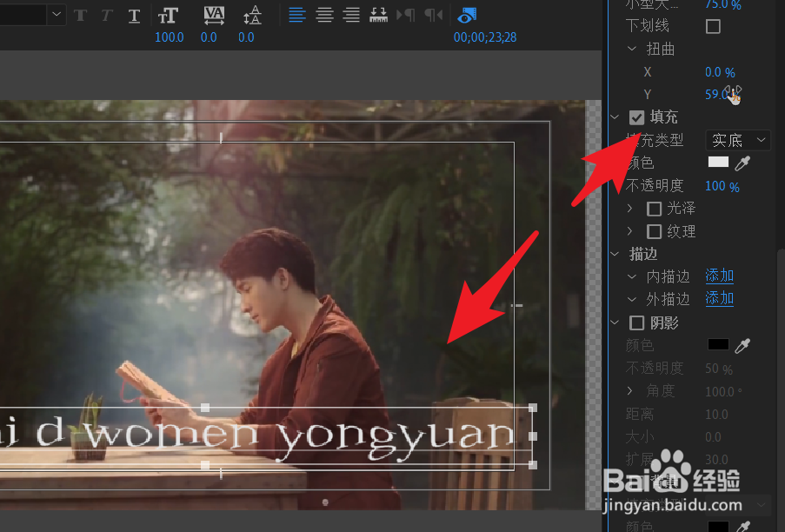Screen dimensions: 785x532
Task: Edit the distort X value 0.0 %
Action: [720, 72]
